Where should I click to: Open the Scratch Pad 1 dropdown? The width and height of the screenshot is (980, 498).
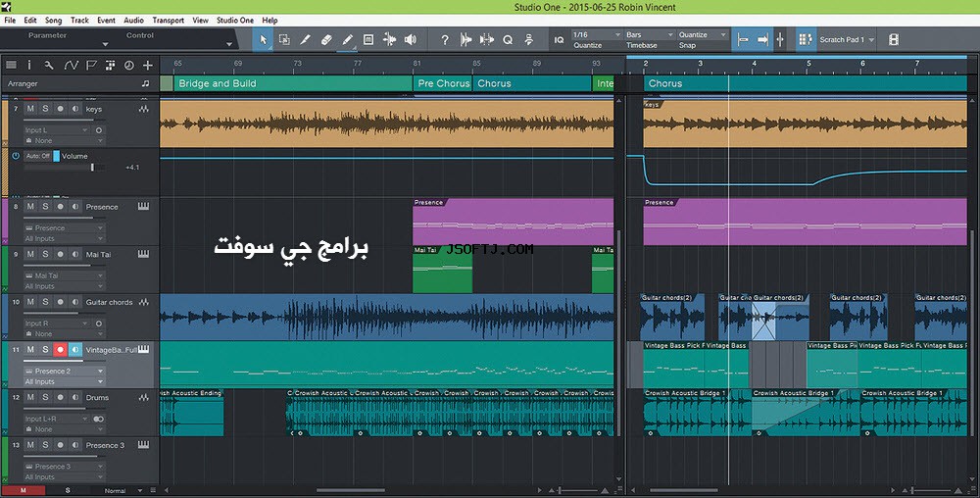[847, 39]
